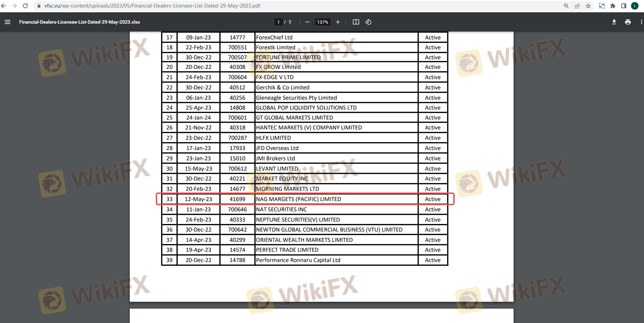
Task: Share this page from the address bar
Action: (577, 6)
